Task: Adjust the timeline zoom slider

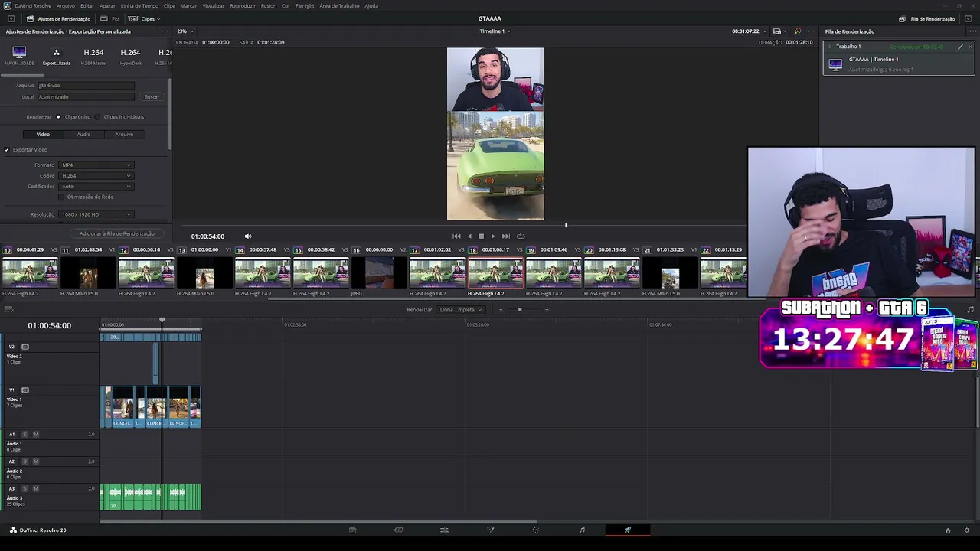Action: (520, 310)
